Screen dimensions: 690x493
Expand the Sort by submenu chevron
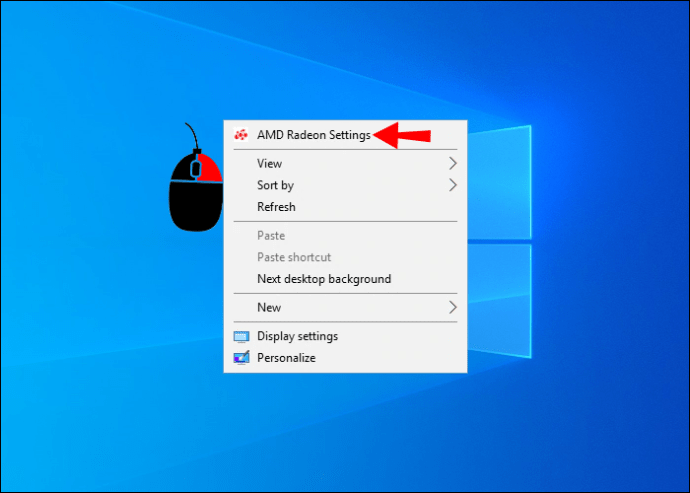pyautogui.click(x=453, y=185)
